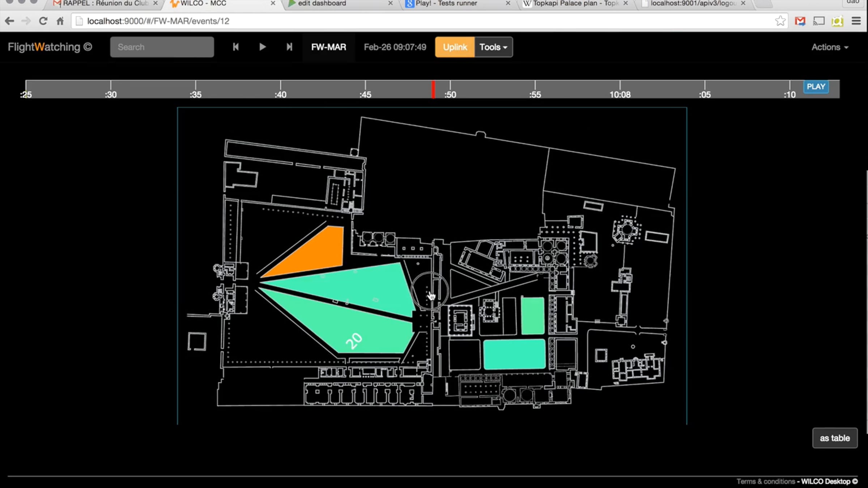Switch to the edit dashboard tab
Viewport: 868px width, 488px height.
point(322,4)
